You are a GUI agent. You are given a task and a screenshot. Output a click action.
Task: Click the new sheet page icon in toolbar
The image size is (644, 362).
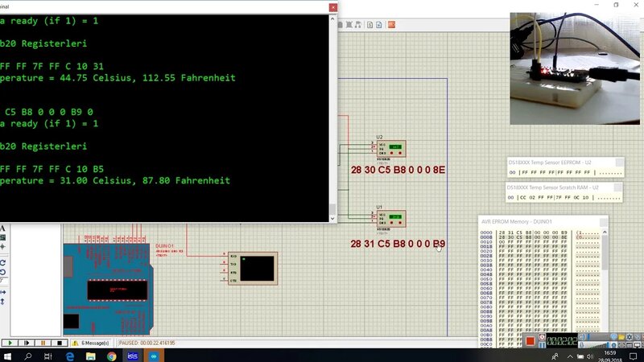click(378, 25)
